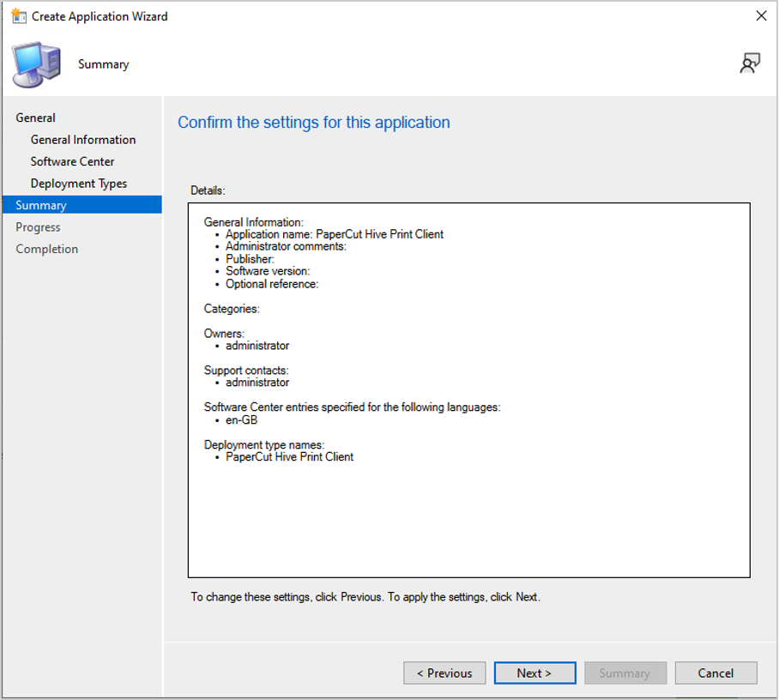The width and height of the screenshot is (779, 700).
Task: Click the 'Support contacts:' heading
Action: [x=246, y=370]
